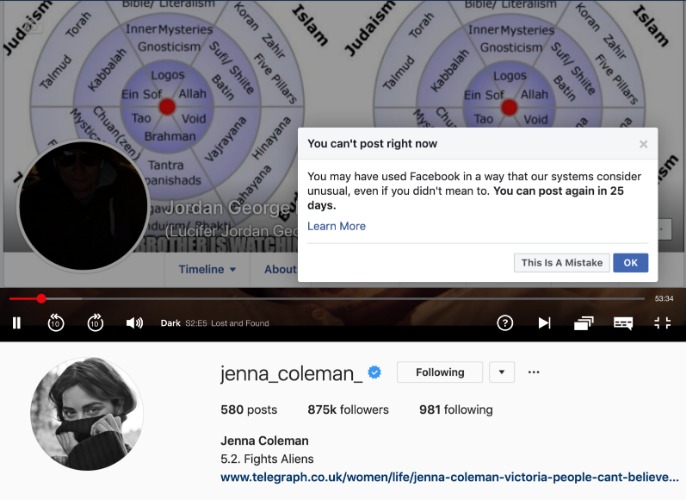Click the This Is A Mistake button
This screenshot has width=686, height=500.
(562, 263)
